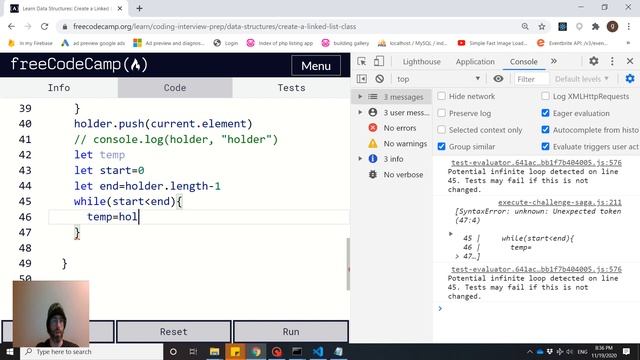Show more DevTools tabs chevron
The image size is (640, 360).
click(553, 61)
